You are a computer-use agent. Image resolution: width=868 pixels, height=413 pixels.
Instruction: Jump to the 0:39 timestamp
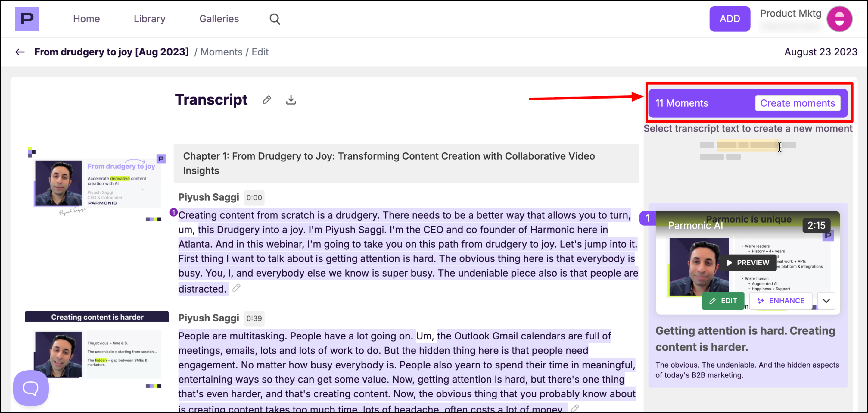coord(254,318)
